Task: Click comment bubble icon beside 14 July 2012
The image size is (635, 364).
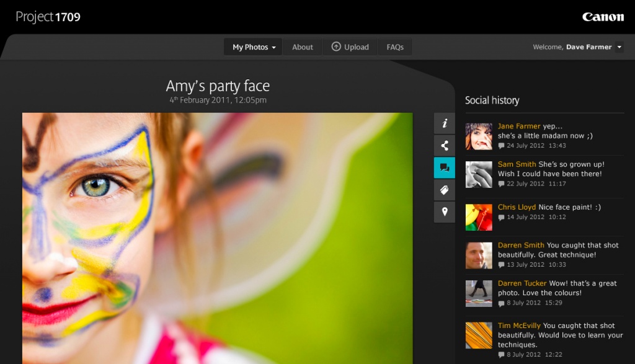Action: pyautogui.click(x=501, y=218)
